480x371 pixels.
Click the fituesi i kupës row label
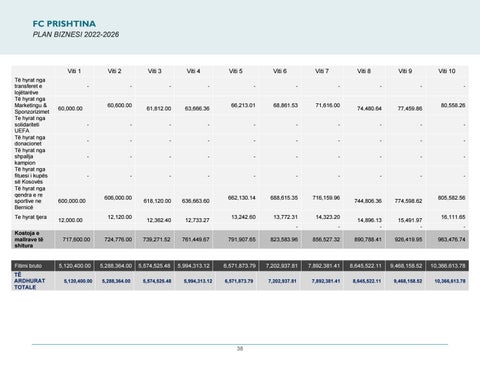[31, 175]
